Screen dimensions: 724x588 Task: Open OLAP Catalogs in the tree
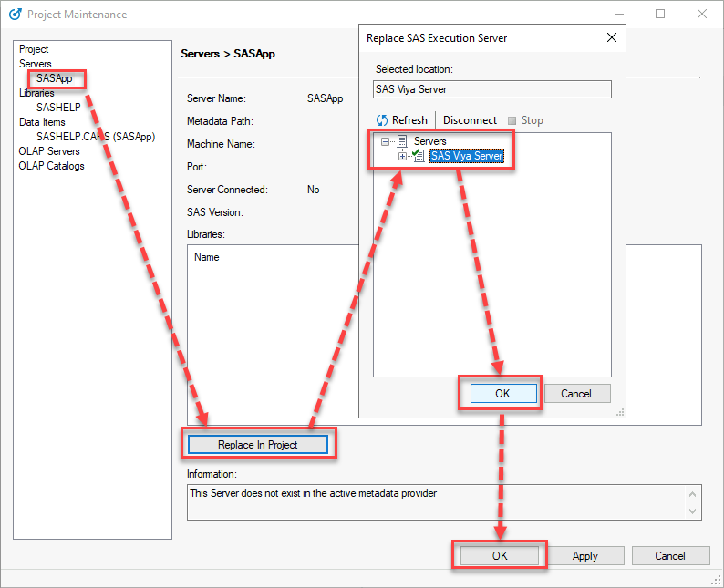[51, 166]
